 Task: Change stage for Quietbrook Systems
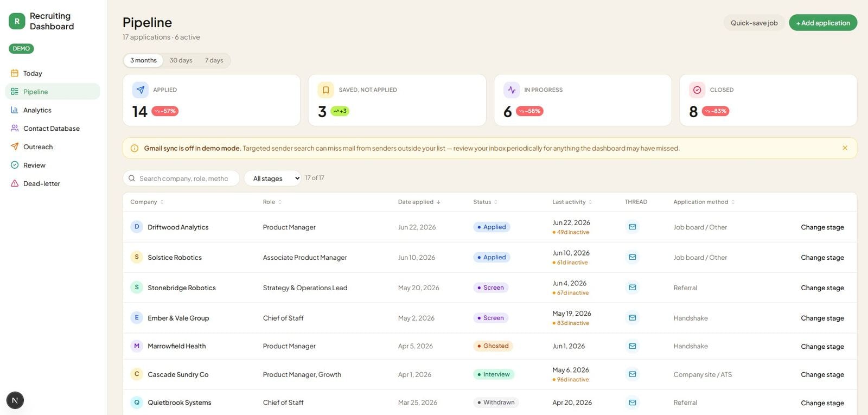click(x=822, y=403)
